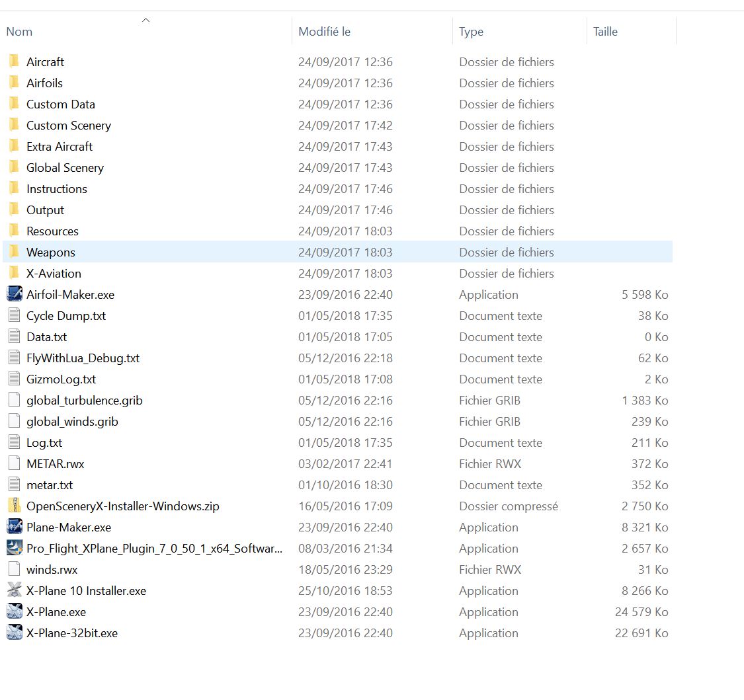Select the Custom Data folder icon
Image resolution: width=744 pixels, height=700 pixels.
pos(15,103)
